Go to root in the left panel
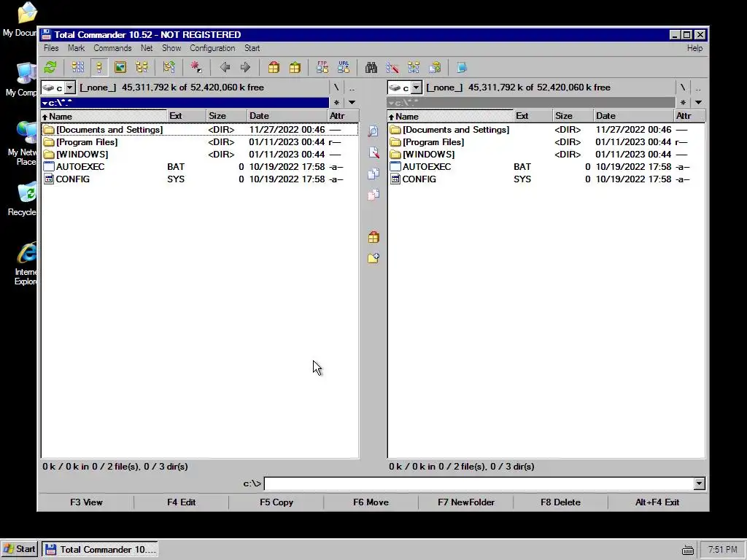747x560 pixels. [x=336, y=87]
